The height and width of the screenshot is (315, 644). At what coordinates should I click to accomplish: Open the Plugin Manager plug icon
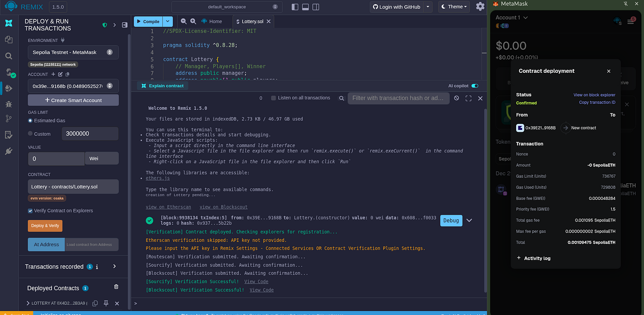[x=9, y=151]
